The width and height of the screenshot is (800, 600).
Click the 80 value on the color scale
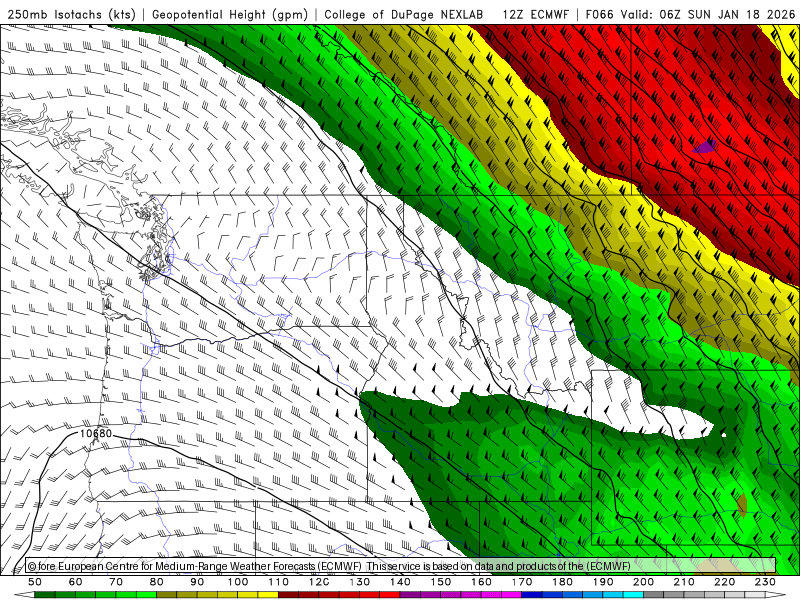pyautogui.click(x=157, y=582)
